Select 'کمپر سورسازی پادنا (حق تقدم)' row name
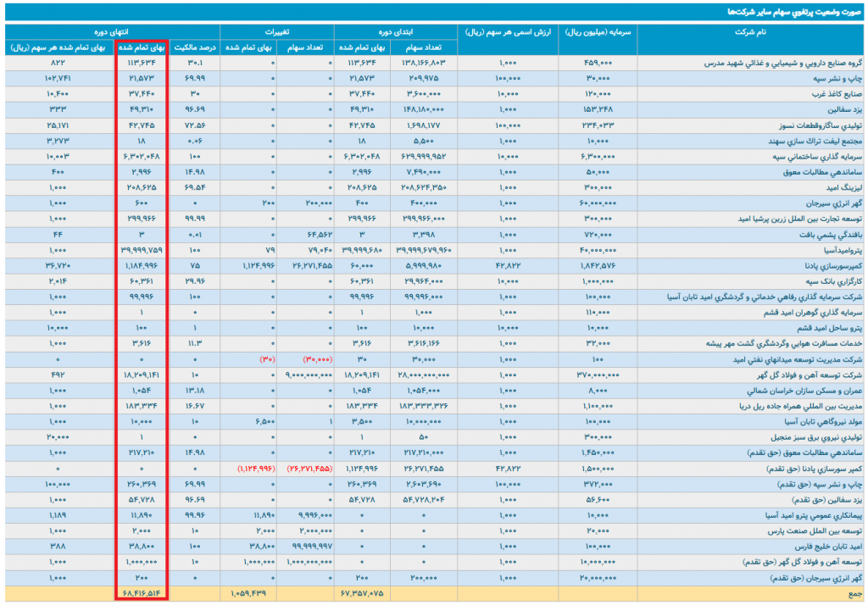 tap(815, 469)
